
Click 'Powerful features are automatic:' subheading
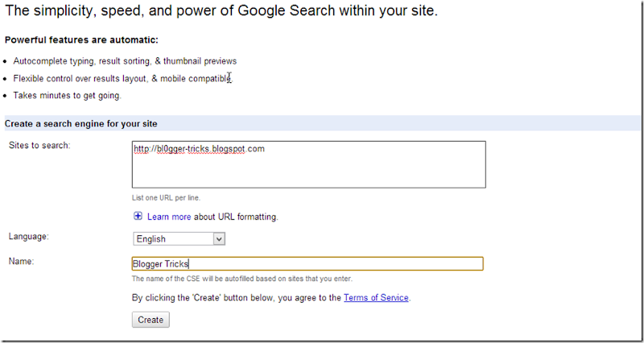[x=81, y=39]
